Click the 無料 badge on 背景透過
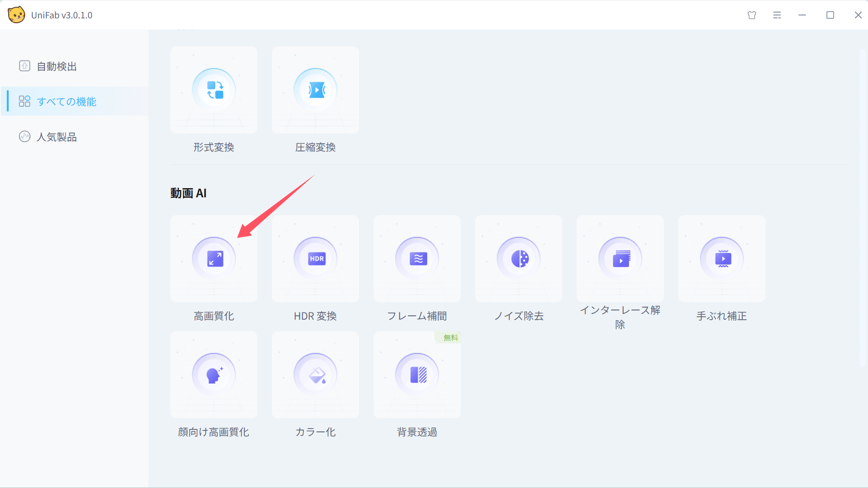 (x=450, y=338)
